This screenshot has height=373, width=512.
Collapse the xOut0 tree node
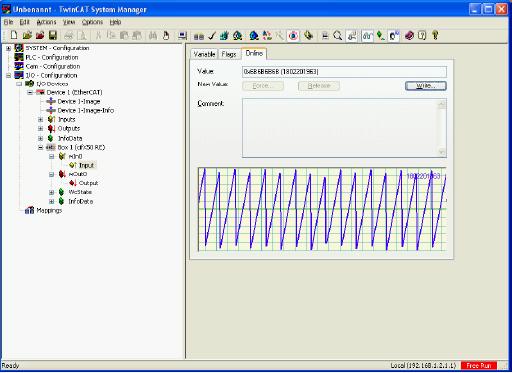[52, 174]
